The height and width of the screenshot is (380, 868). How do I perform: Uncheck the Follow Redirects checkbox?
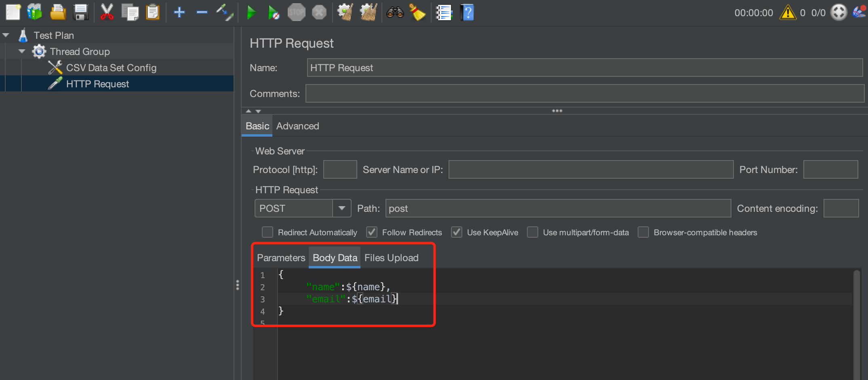pos(372,232)
